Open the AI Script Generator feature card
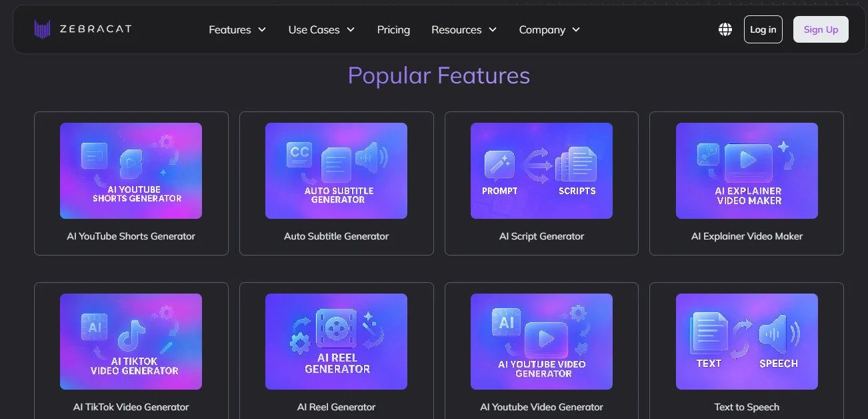Screen dimensions: 868x419 pyautogui.click(x=541, y=171)
